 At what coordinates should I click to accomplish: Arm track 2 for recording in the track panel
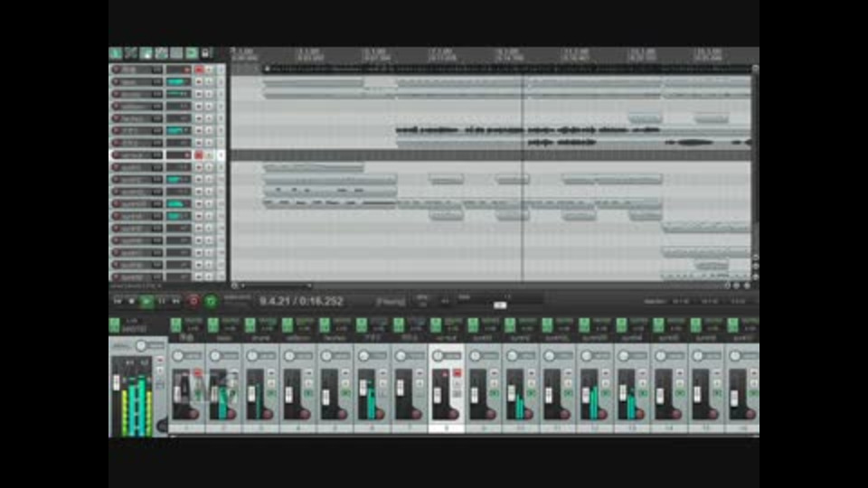tap(117, 82)
